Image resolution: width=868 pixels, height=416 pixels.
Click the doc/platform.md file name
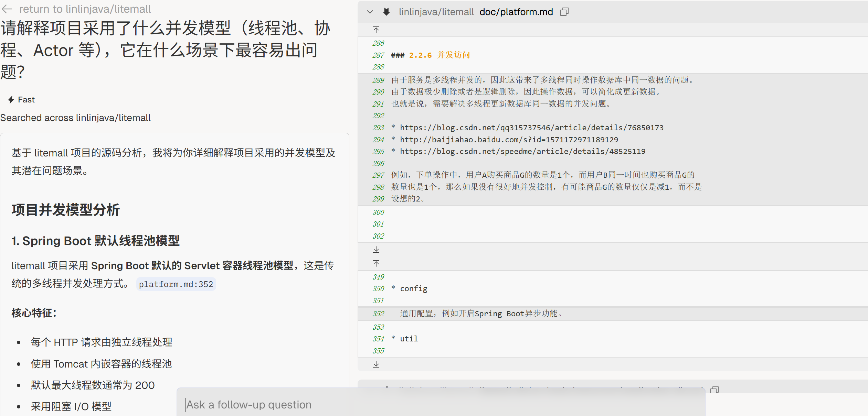pyautogui.click(x=516, y=12)
